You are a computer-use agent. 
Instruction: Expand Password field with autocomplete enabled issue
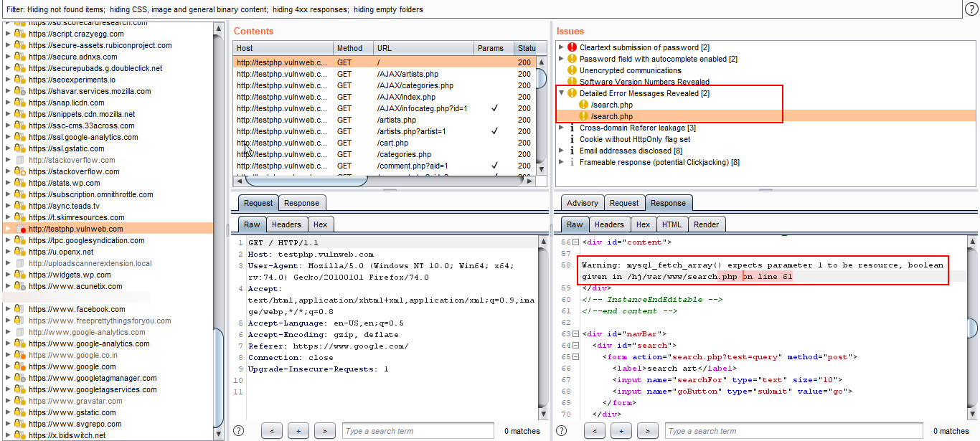coord(562,59)
